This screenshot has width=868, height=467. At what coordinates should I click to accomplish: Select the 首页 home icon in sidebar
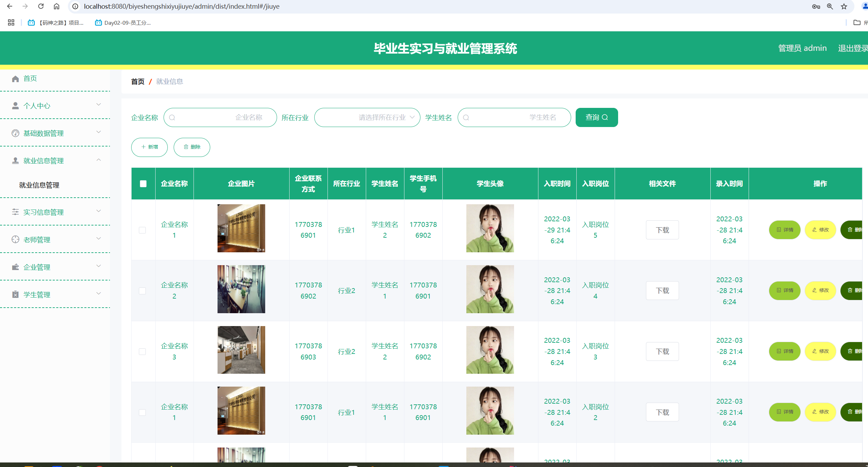[15, 78]
